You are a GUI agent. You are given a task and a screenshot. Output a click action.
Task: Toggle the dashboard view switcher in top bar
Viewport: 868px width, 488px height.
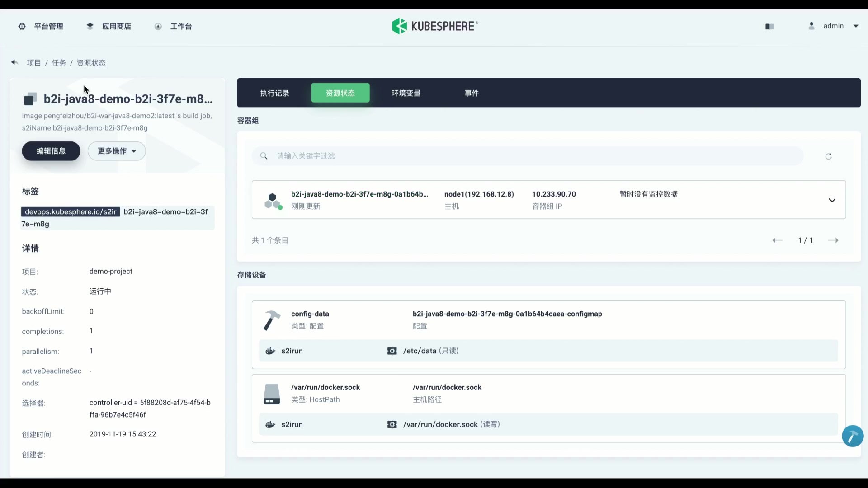coord(769,26)
